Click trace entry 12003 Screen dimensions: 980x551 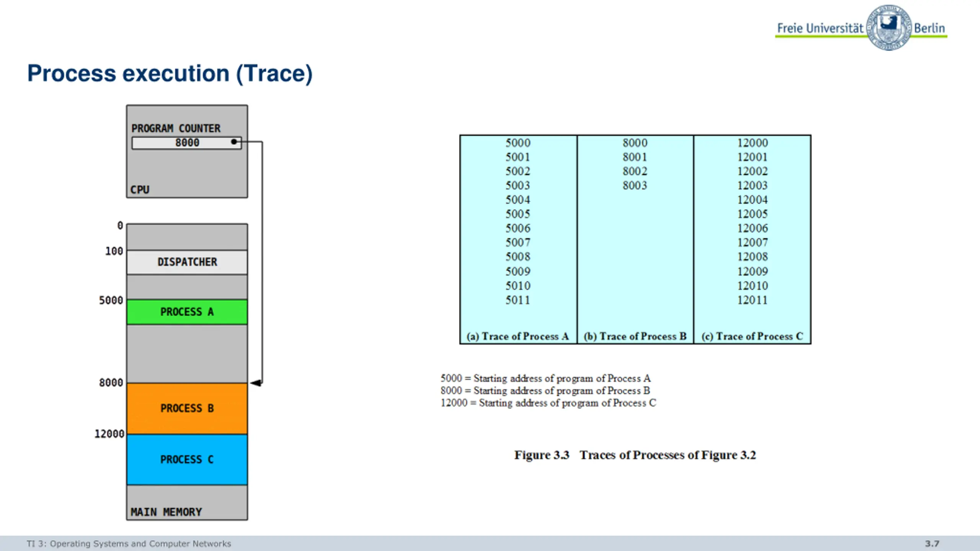(x=753, y=186)
